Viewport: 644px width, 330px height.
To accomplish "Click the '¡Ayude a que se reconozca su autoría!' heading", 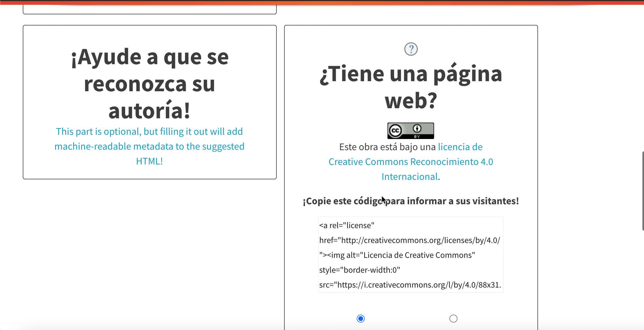I will (x=149, y=84).
